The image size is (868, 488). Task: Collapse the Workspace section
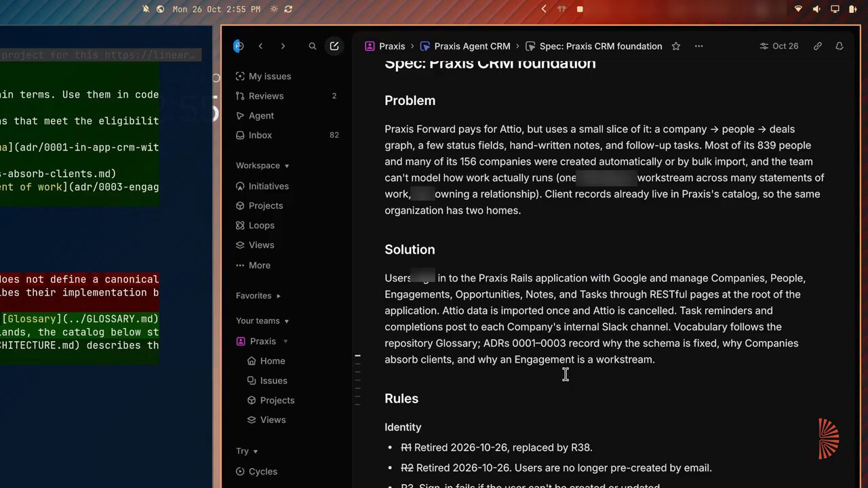(x=262, y=165)
